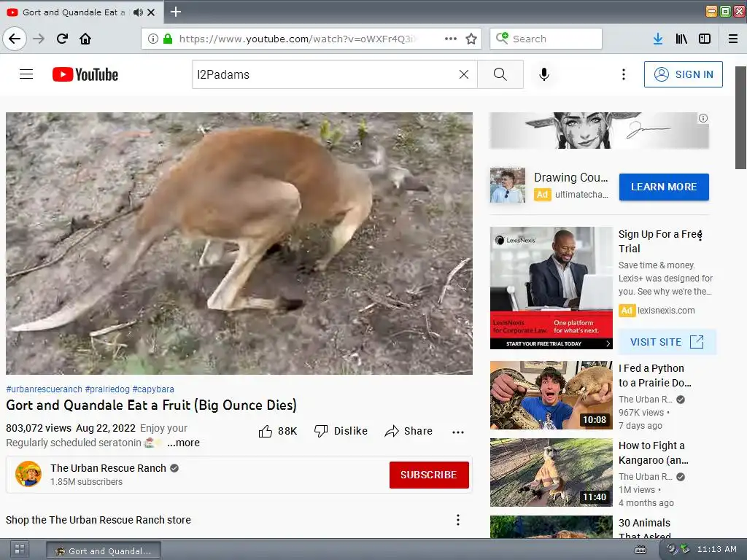This screenshot has width=747, height=560.
Task: Mute the tab using the speaker icon
Action: tap(138, 12)
